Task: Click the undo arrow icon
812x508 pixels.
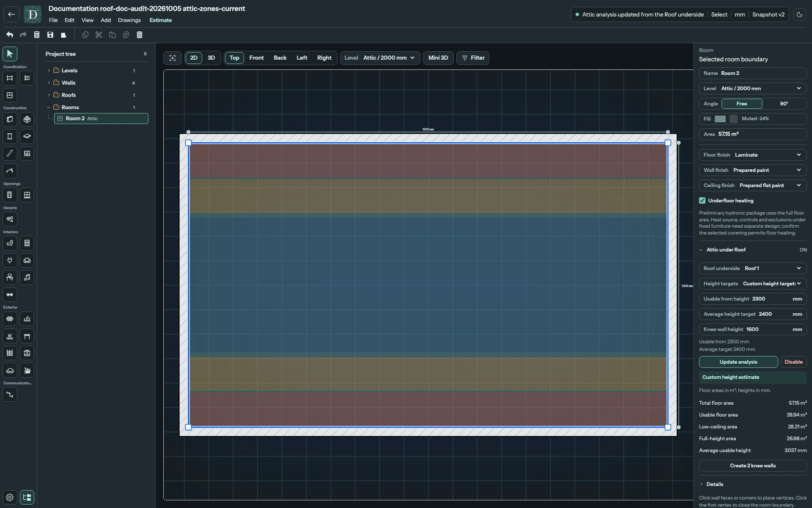Action: [x=10, y=35]
